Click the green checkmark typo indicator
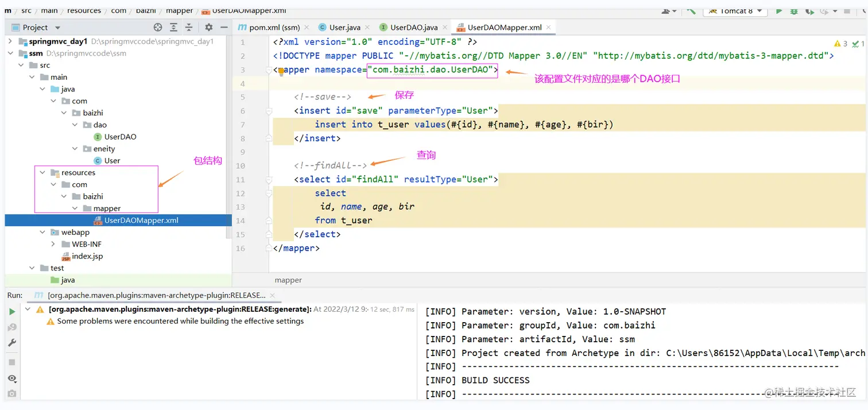868x410 pixels. point(858,43)
